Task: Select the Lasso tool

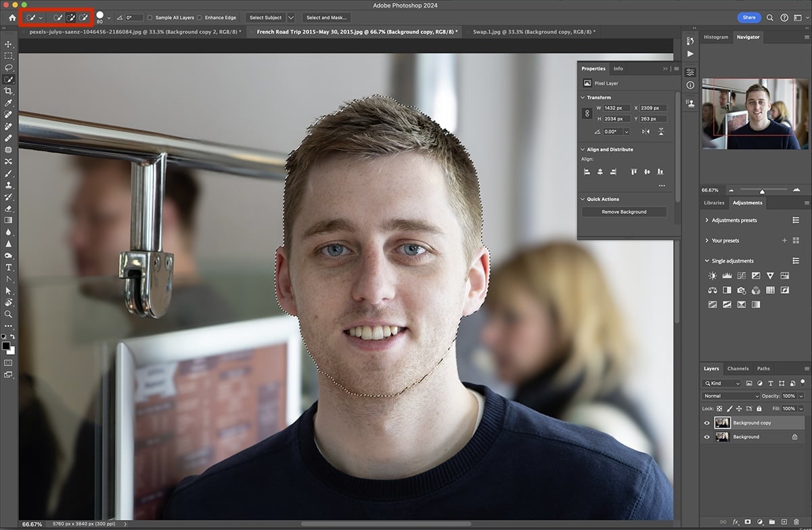Action: click(x=9, y=68)
